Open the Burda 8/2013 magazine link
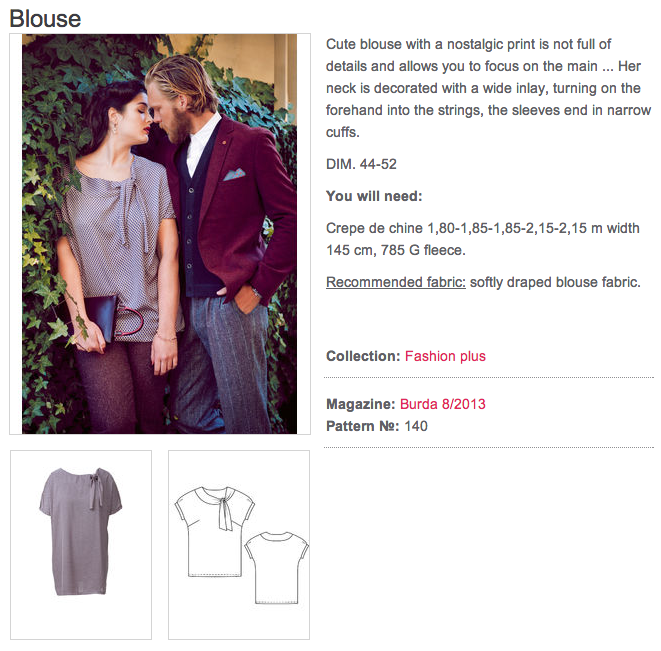The width and height of the screenshot is (661, 651). 443,405
